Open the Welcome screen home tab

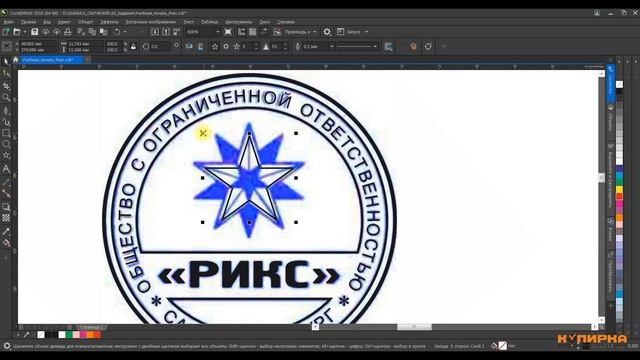pyautogui.click(x=16, y=60)
